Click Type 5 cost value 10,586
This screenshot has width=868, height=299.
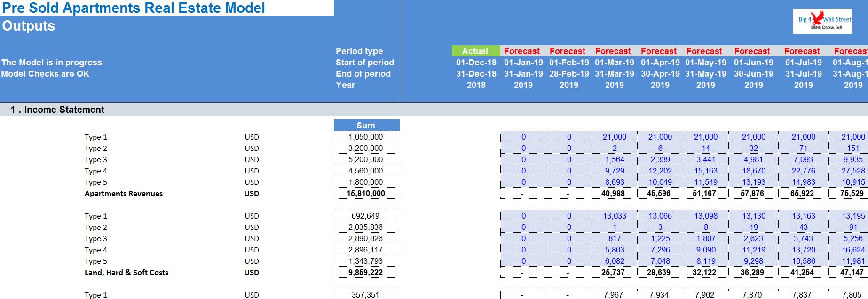point(804,261)
